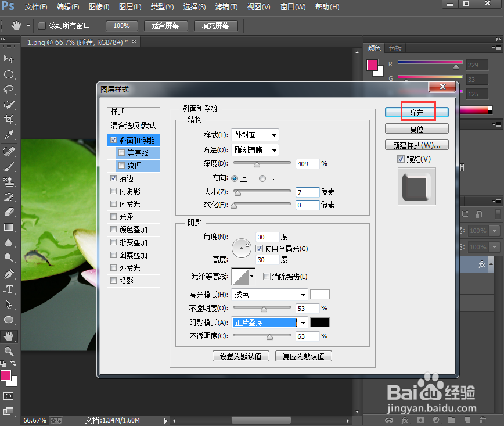
Task: Click the 新建样式 button
Action: tap(416, 145)
